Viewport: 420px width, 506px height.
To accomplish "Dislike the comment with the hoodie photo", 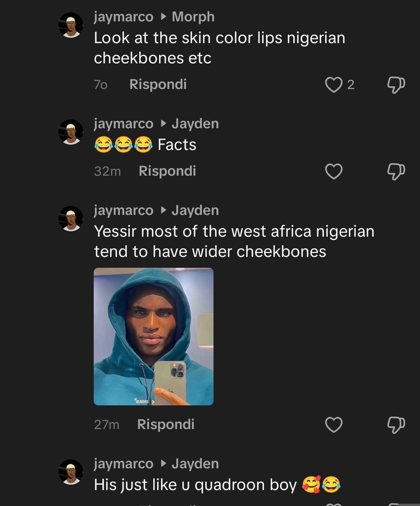I will [396, 425].
